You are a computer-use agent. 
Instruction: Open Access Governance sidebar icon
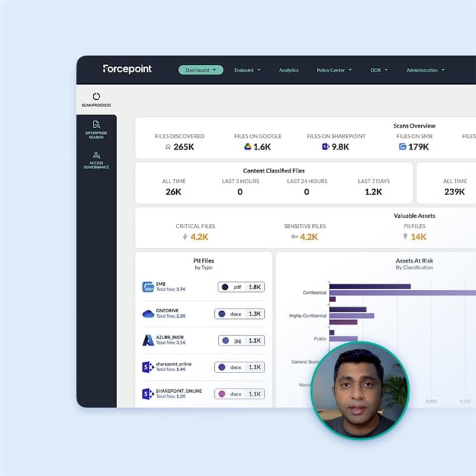(96, 155)
